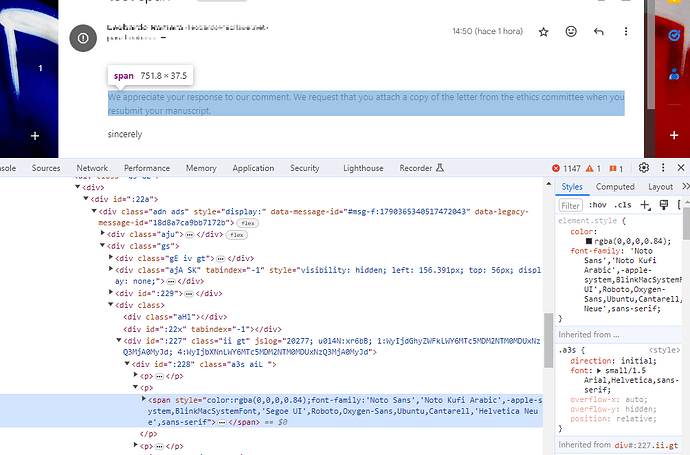This screenshot has width=690, height=455.
Task: Select the Computed pane tab
Action: 615,187
